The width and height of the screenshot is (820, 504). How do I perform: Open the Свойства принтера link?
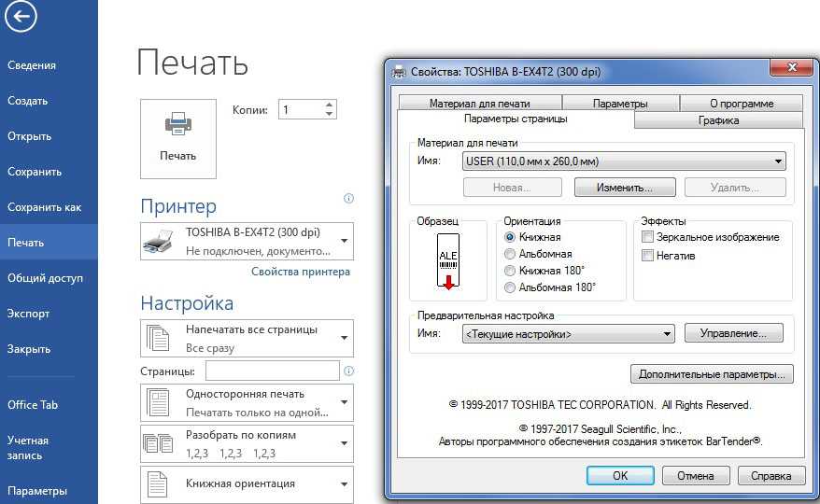click(301, 272)
